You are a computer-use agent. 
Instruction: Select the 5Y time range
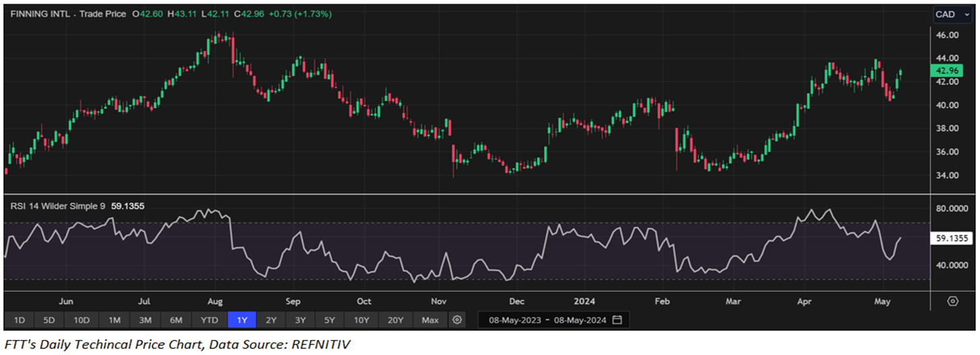(x=329, y=319)
